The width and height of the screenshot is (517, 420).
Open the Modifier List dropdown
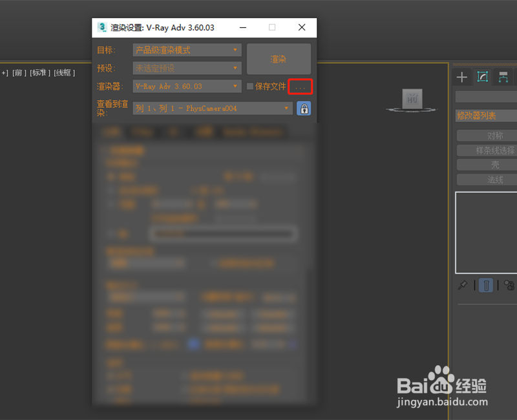coord(487,116)
